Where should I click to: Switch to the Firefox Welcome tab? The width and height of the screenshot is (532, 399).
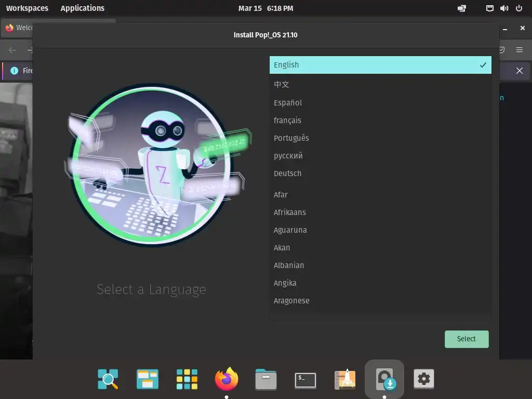17,28
